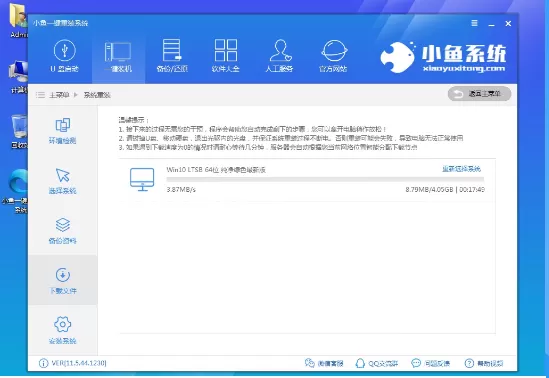The image size is (549, 378).
Task: Minimize the 小鱼 window
Action: [492, 24]
